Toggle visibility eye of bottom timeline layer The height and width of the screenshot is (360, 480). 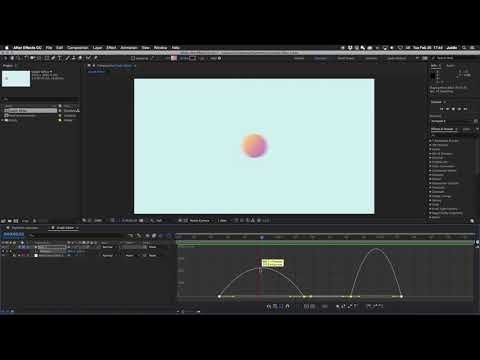click(3, 255)
